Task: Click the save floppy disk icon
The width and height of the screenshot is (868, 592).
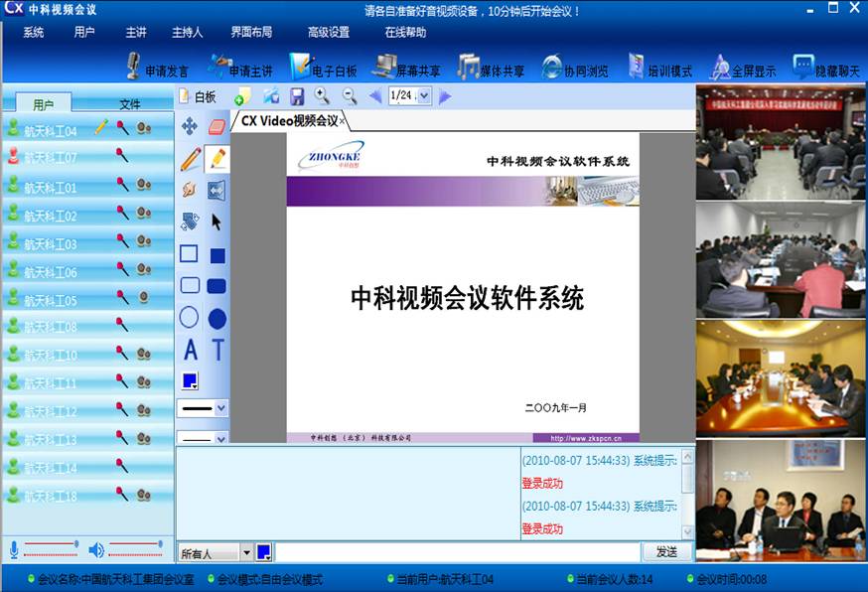Action: 297,96
